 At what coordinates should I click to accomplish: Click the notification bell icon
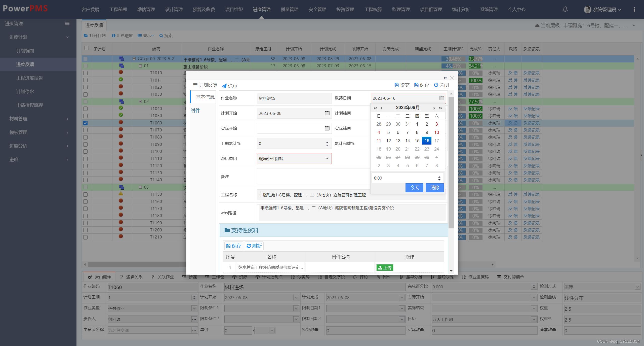tap(565, 9)
